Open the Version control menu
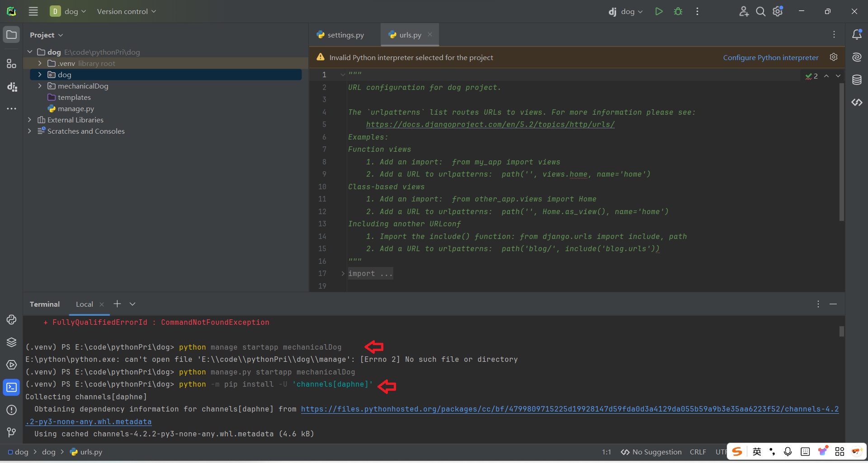Image resolution: width=868 pixels, height=463 pixels. [126, 11]
